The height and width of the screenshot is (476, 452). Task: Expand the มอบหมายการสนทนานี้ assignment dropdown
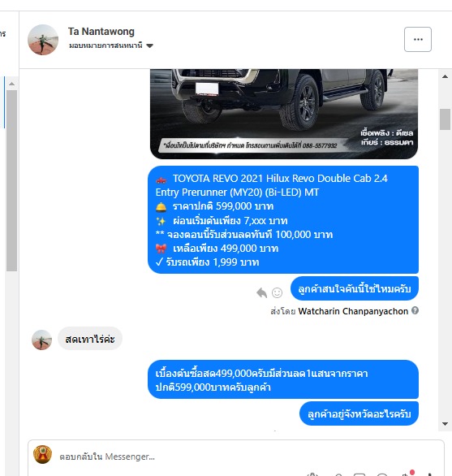(111, 45)
